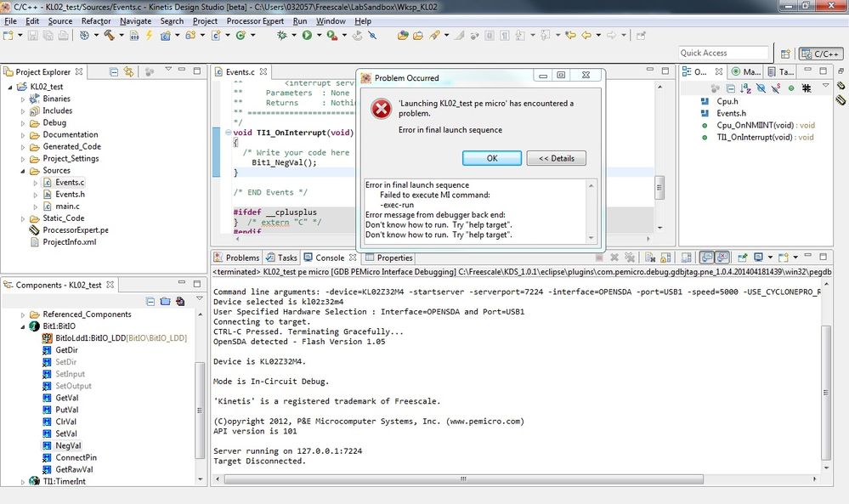Open Project Explorer view menu triangle
The image size is (849, 504).
coord(168,70)
